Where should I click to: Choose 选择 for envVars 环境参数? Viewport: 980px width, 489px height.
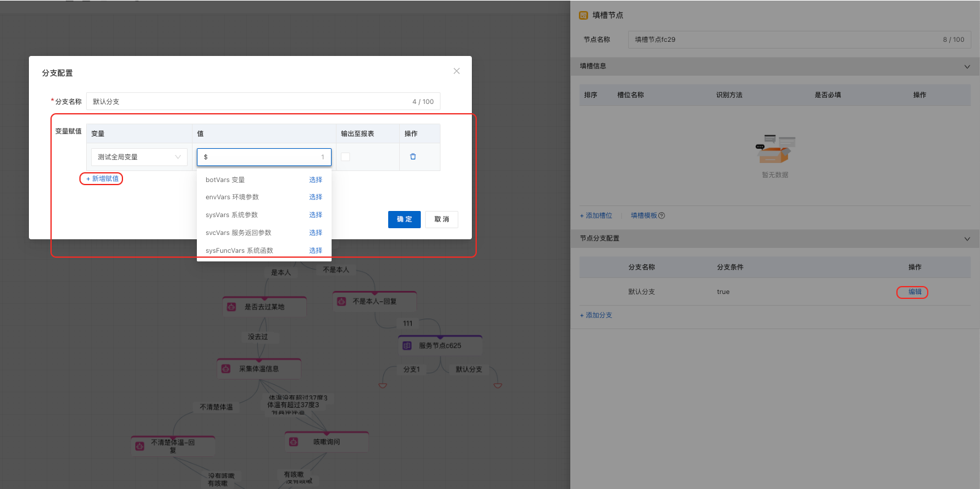tap(316, 197)
